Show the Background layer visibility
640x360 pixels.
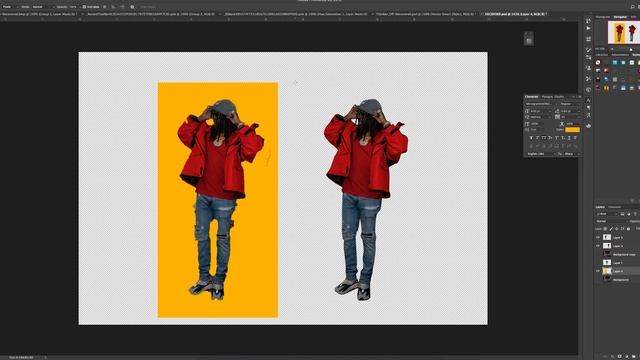coord(598,280)
